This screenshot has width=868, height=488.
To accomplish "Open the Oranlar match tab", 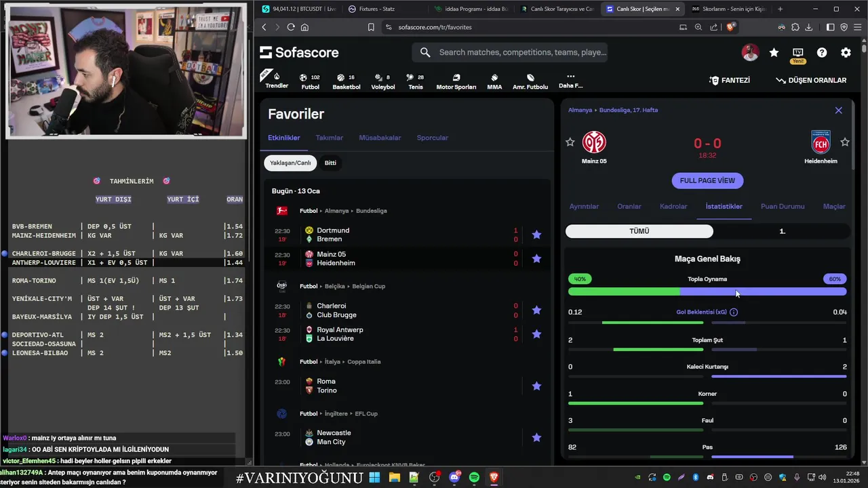I will click(629, 207).
